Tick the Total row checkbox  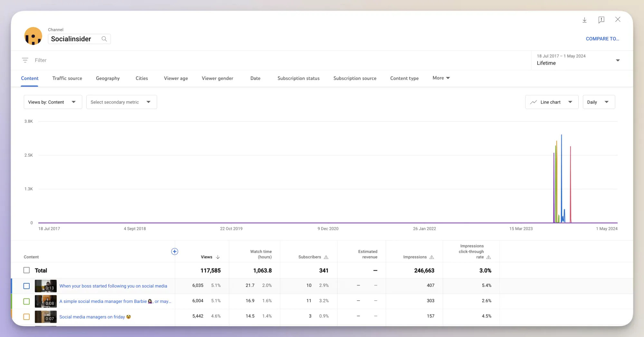coord(26,270)
